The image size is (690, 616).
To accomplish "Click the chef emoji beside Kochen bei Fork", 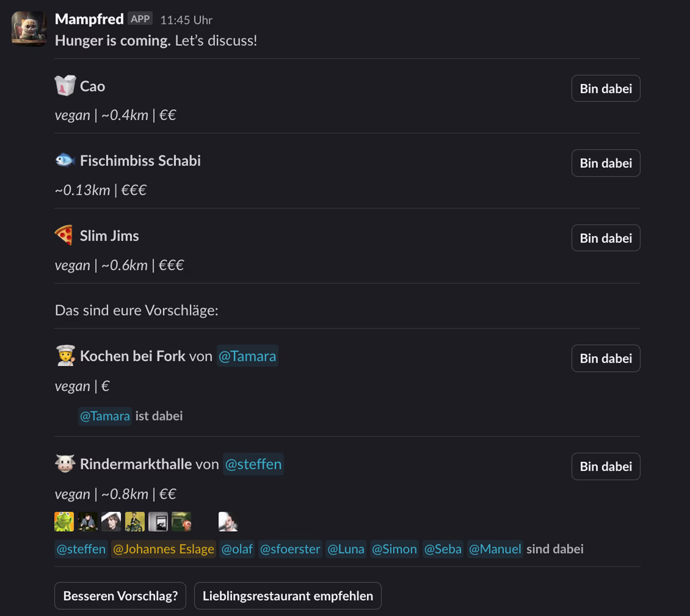I will coord(65,356).
